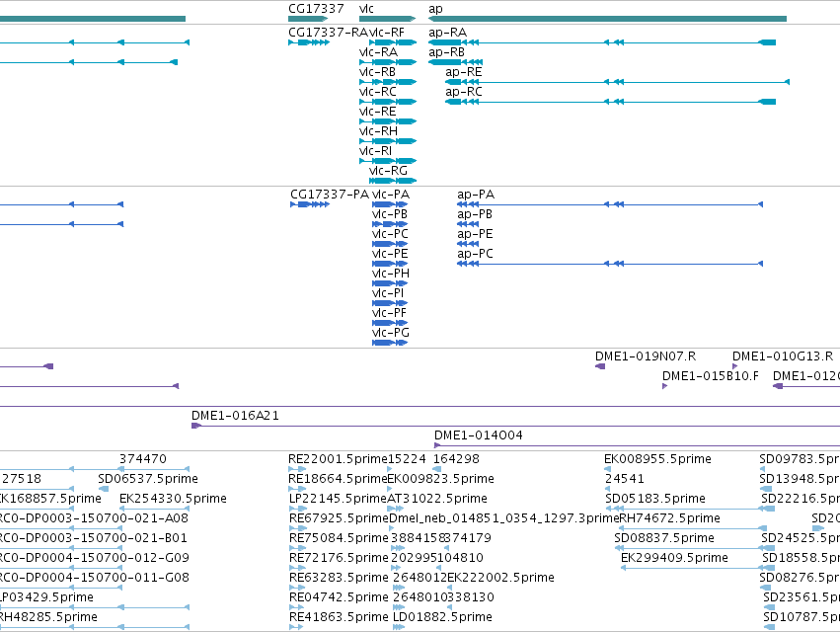
Task: Select clone DME1-019N07.R
Action: 646,356
